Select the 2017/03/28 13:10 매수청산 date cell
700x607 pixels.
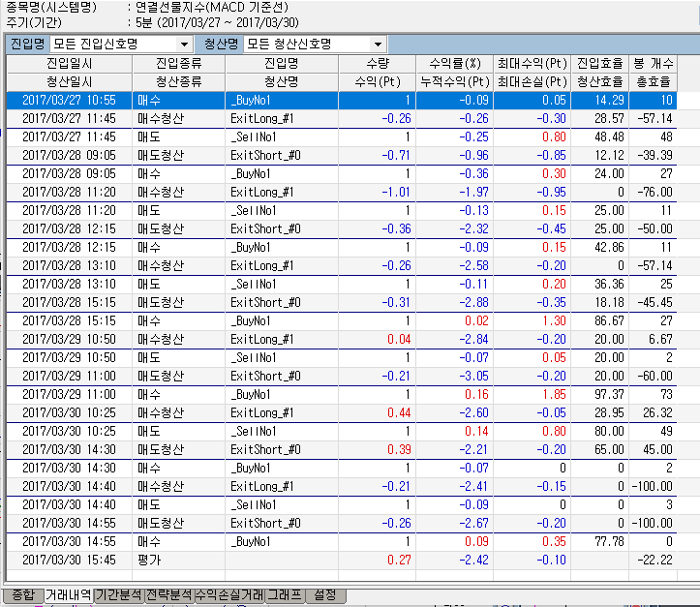[x=69, y=266]
